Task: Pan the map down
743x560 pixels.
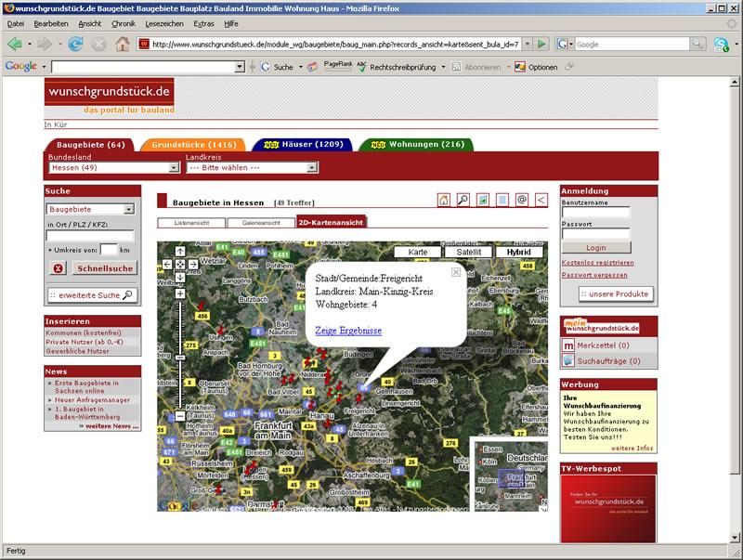Action: coord(180,277)
